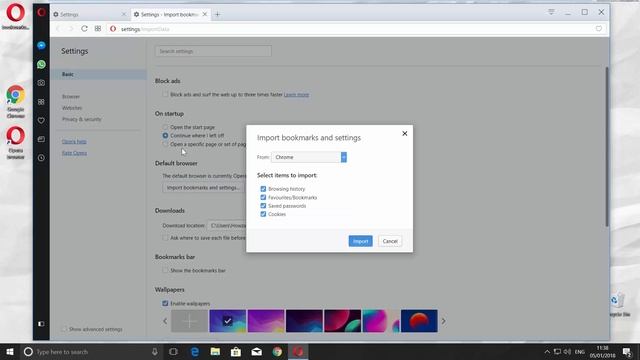Select Continue where I left off
The image size is (640, 360).
point(165,135)
